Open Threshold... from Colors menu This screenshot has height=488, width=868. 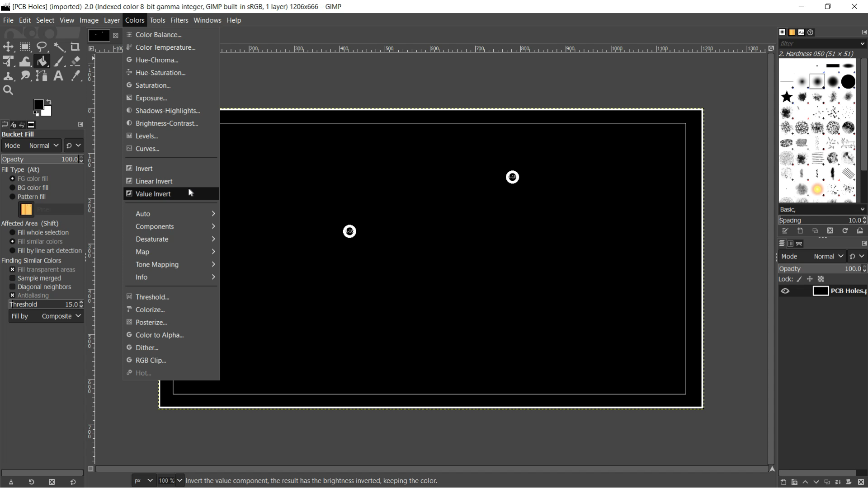point(152,297)
